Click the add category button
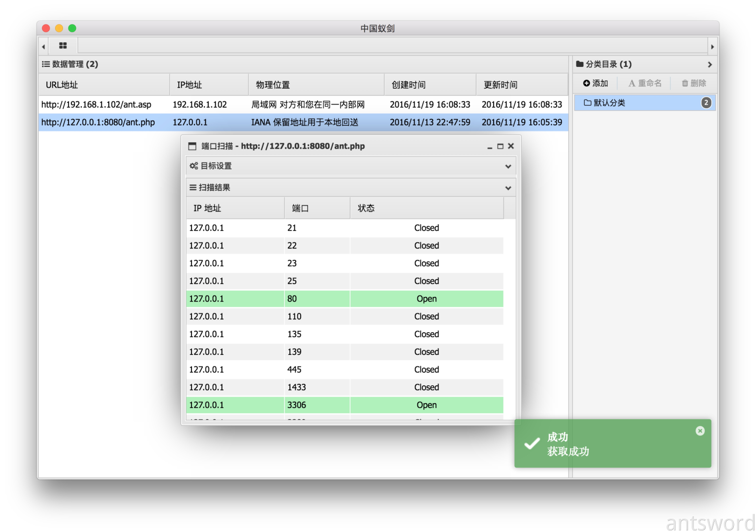756x532 pixels. pos(596,84)
